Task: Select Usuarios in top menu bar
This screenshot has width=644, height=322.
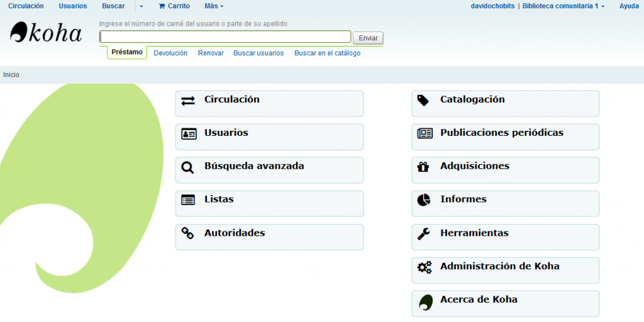Action: click(x=73, y=6)
